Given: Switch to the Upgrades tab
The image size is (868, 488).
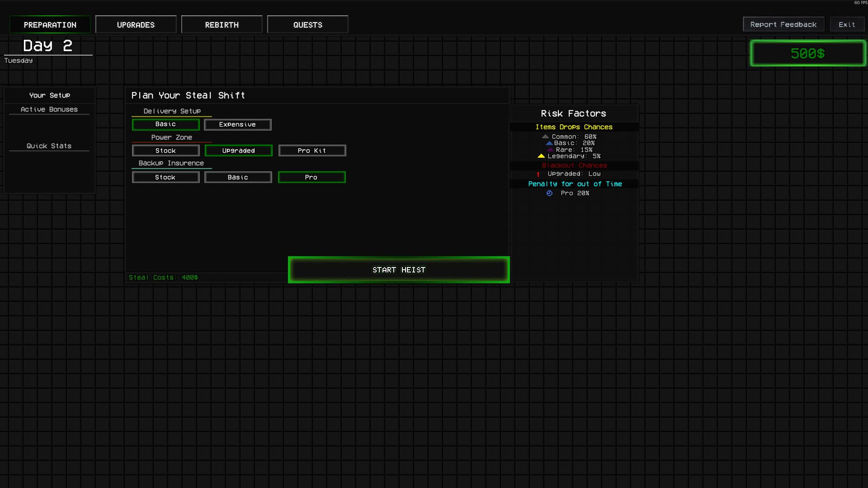Looking at the screenshot, I should coord(136,24).
